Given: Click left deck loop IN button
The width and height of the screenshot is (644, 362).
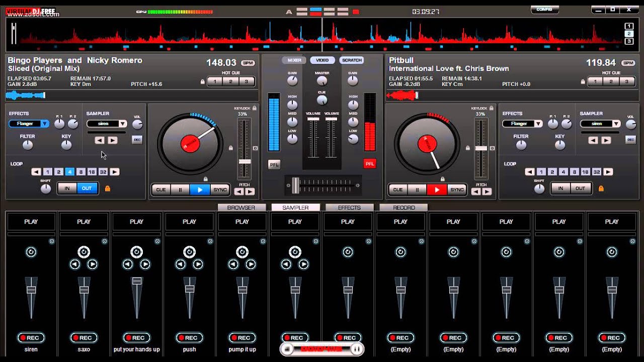Looking at the screenshot, I should (x=67, y=189).
